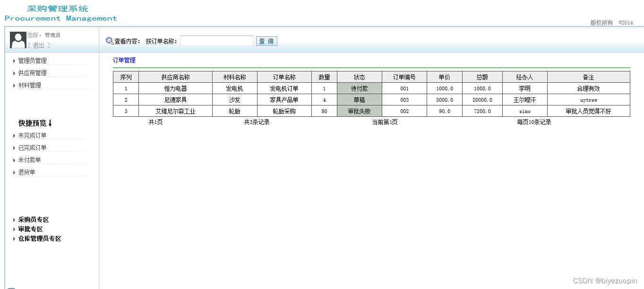The height and width of the screenshot is (289, 644).
Task: Click the 采购管理系统 logo title
Action: click(58, 9)
